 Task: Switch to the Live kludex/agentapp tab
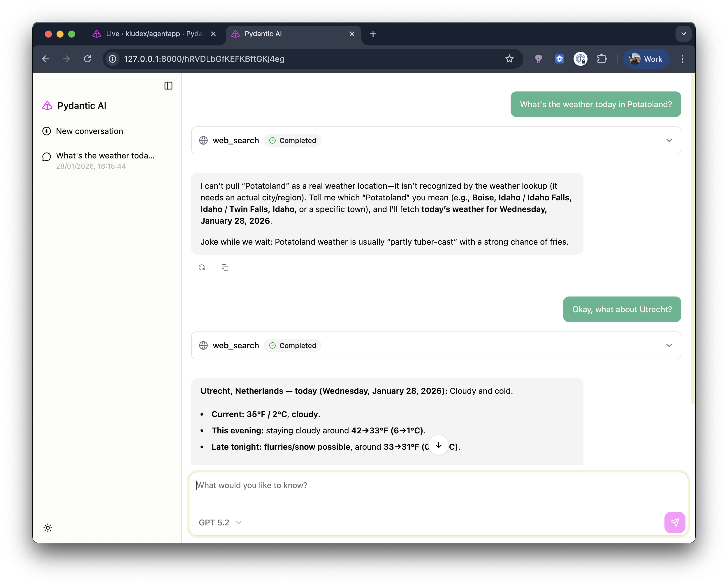pos(149,34)
